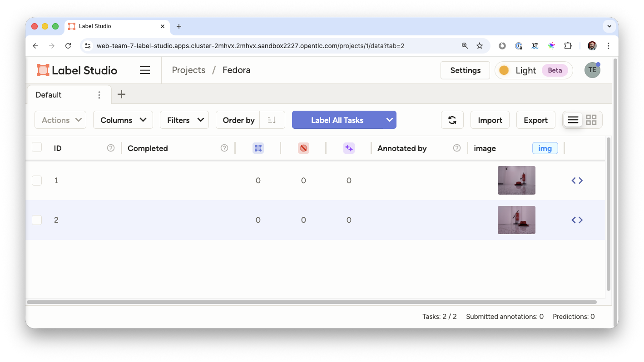The image size is (644, 362).
Task: Open the hamburger navigation menu
Action: coord(145,70)
